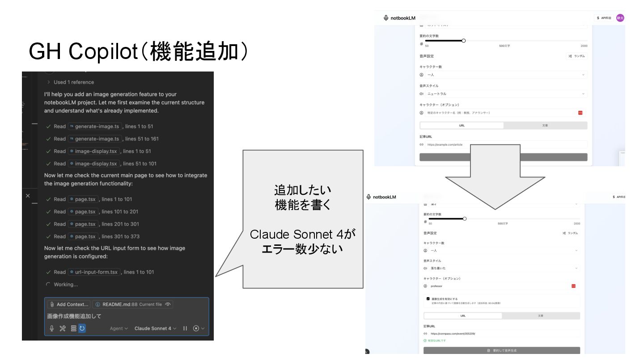Viewport: 644px width, 362px height.
Task: Uncheck the 画像生成を有効にする checkbox
Action: [428, 298]
